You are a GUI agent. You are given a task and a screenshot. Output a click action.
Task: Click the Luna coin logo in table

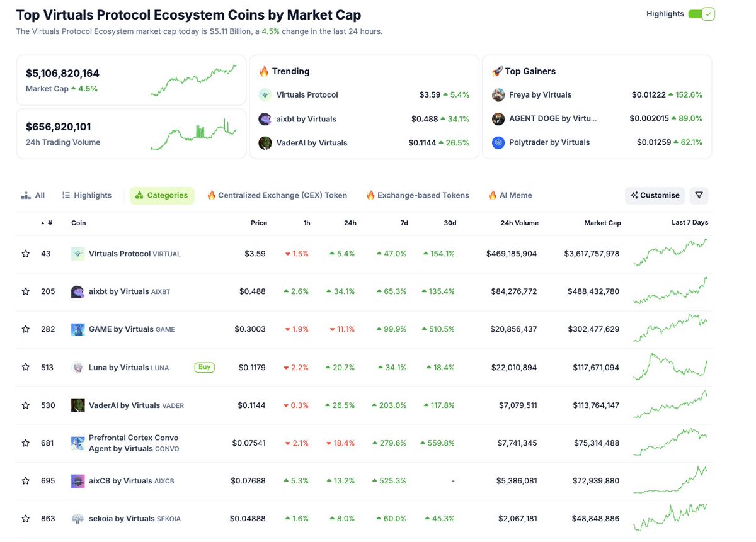[x=77, y=367]
